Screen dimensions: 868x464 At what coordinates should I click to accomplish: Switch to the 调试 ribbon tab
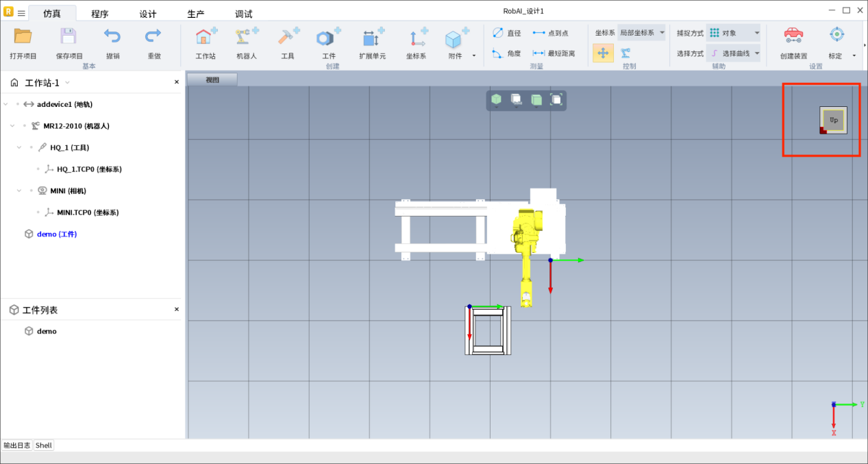(x=243, y=14)
